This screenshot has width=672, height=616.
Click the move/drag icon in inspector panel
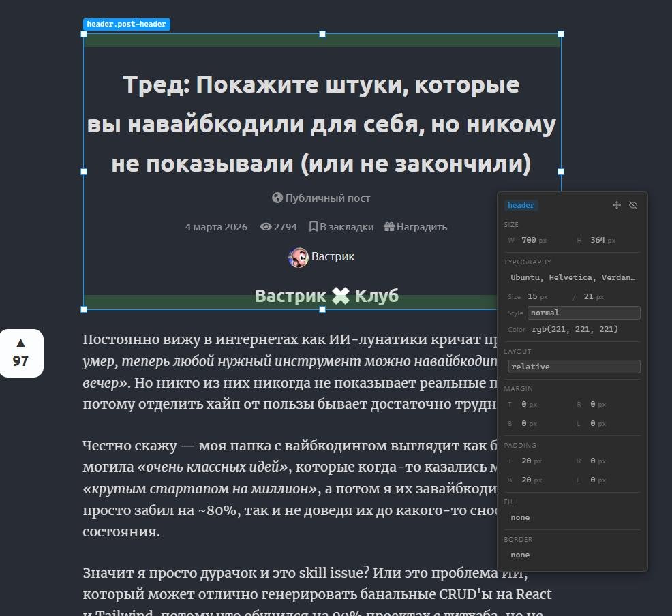[617, 205]
